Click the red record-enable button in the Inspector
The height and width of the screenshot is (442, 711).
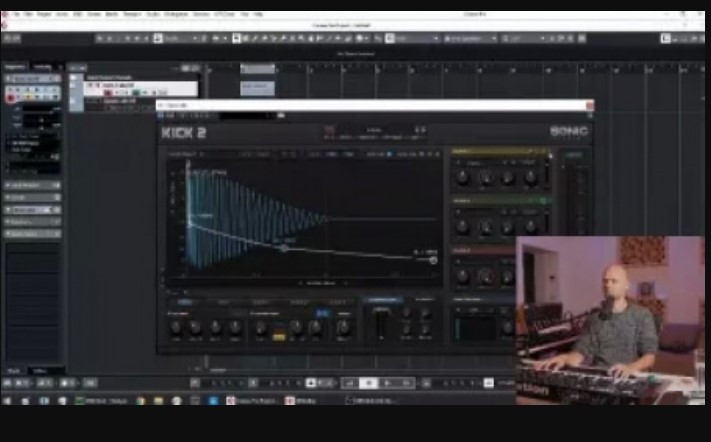[11, 98]
